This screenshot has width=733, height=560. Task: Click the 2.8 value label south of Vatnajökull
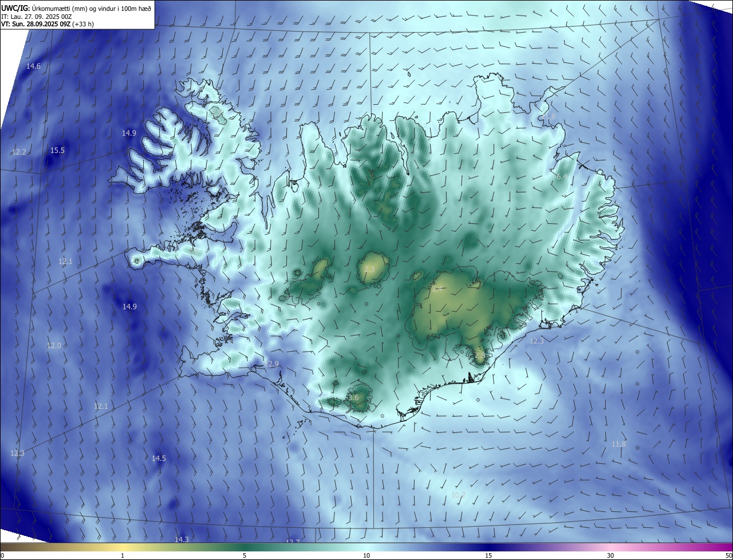coord(480,356)
